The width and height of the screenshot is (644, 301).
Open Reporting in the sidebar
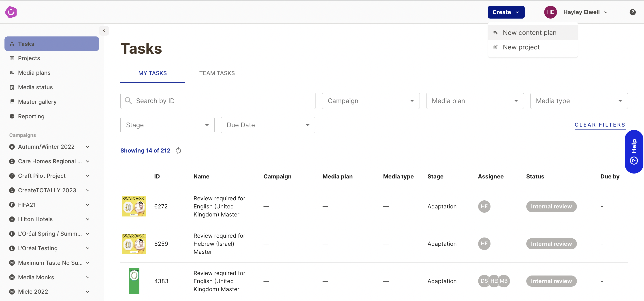click(31, 117)
